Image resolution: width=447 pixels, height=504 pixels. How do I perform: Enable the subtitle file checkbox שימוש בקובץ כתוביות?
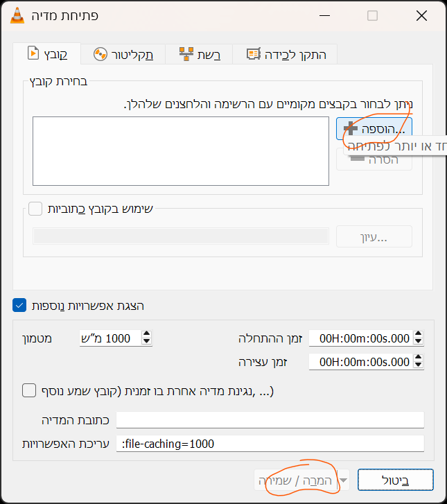(35, 209)
